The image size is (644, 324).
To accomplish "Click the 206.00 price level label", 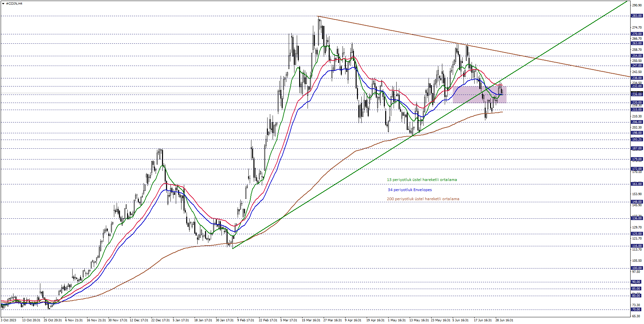I will pyautogui.click(x=637, y=122).
